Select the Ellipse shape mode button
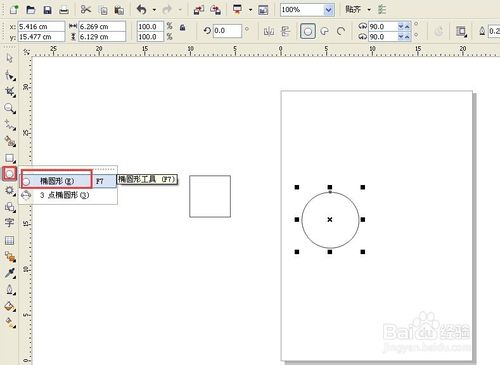Screen dimensions: 500x365 pyautogui.click(x=308, y=31)
